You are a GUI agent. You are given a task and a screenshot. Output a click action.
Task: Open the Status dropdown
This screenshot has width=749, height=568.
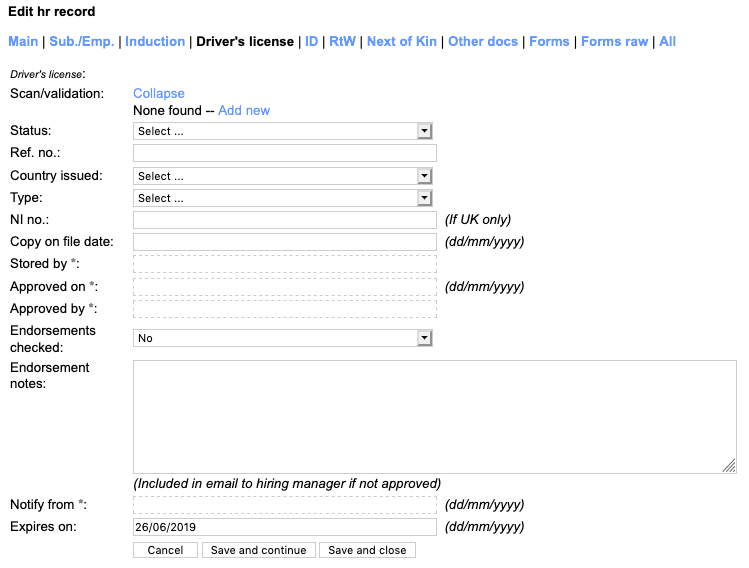point(282,131)
